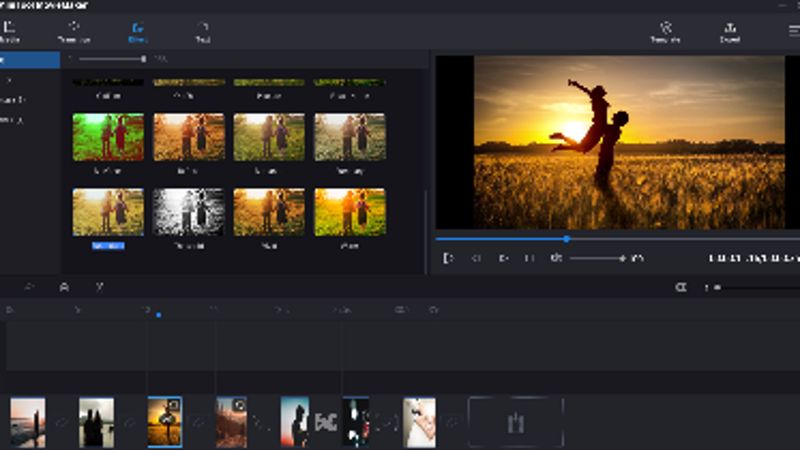The height and width of the screenshot is (450, 800).
Task: Click the Export button with upload icon
Action: (730, 32)
